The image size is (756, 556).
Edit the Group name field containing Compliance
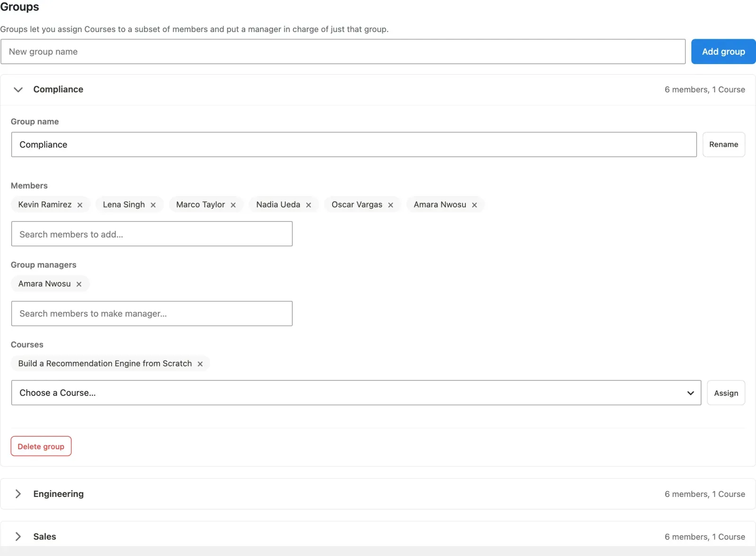coord(354,145)
